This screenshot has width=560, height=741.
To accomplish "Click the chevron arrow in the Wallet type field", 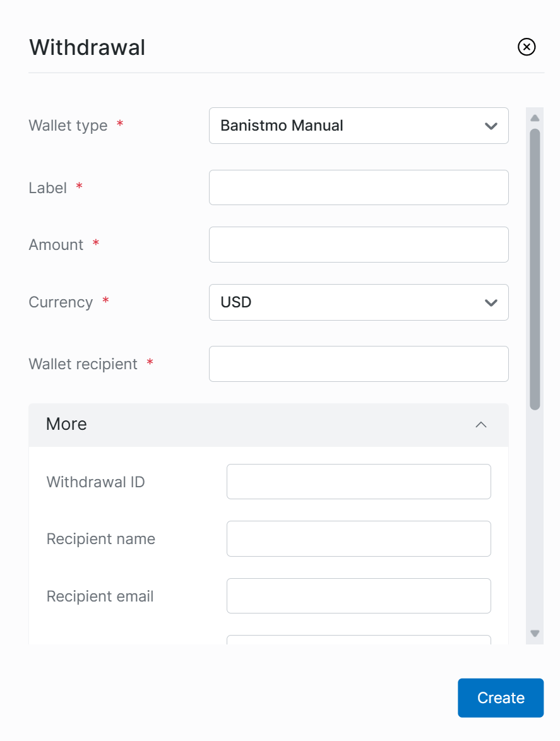I will (x=491, y=126).
